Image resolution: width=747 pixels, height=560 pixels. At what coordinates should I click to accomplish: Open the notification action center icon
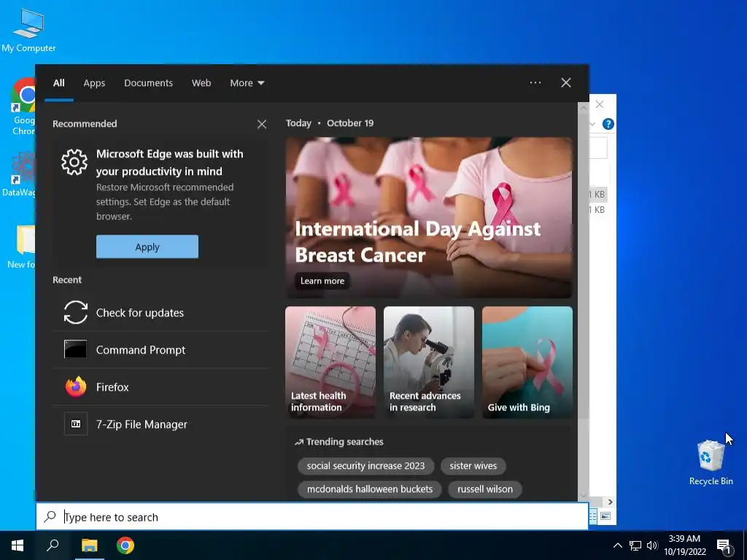(x=724, y=545)
